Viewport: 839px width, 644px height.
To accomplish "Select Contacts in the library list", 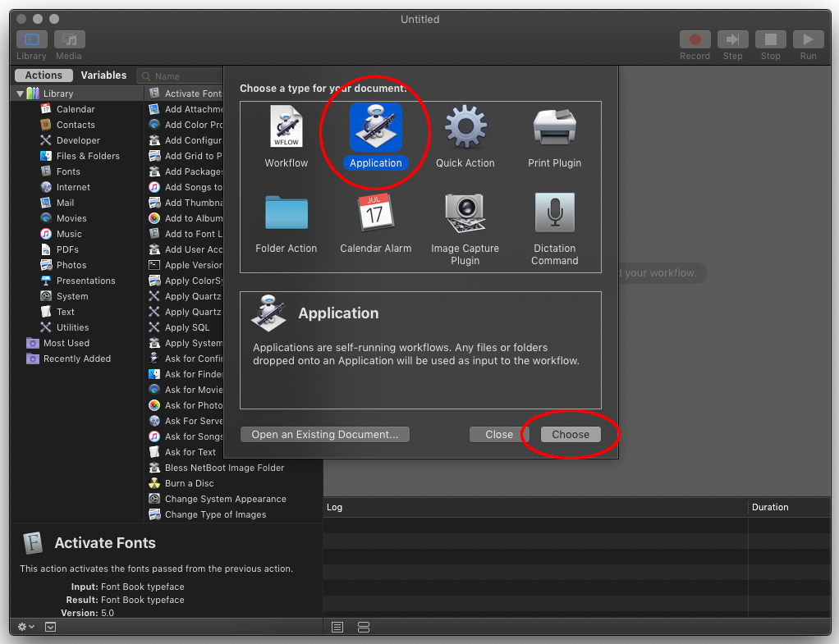I will [76, 125].
